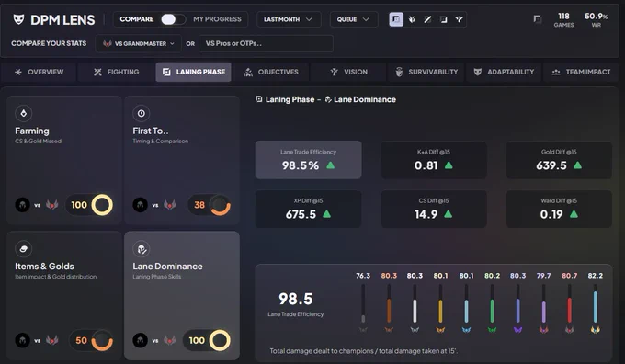
Task: Click the My Progress label
Action: point(217,19)
